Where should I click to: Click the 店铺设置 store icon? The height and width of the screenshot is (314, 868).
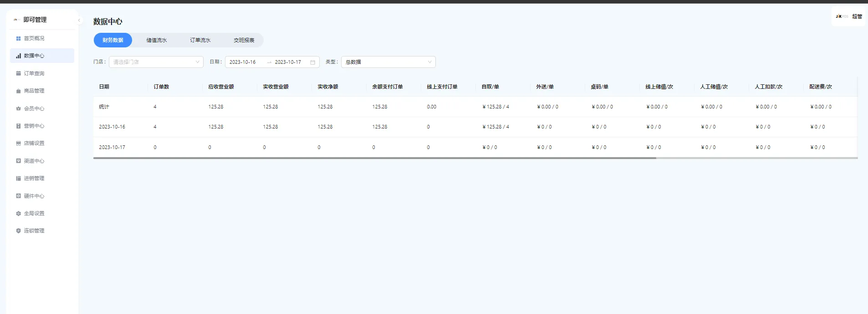[x=18, y=143]
